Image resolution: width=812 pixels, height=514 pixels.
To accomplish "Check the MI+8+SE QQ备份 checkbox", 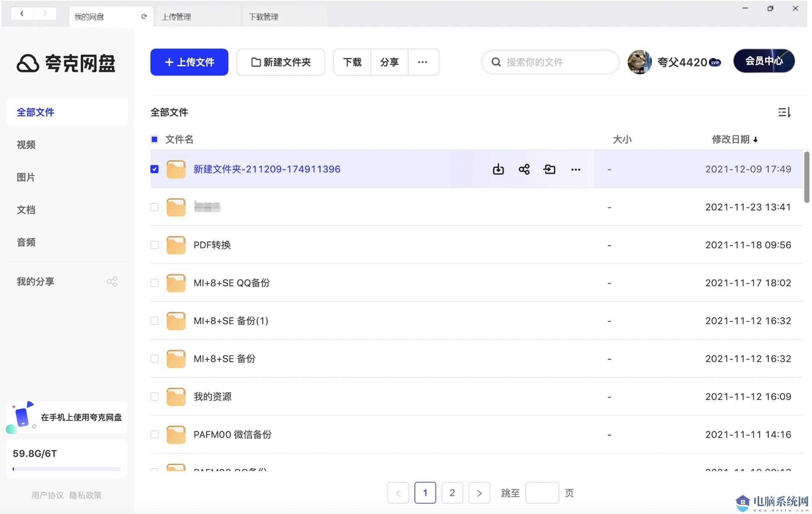I will (x=155, y=283).
